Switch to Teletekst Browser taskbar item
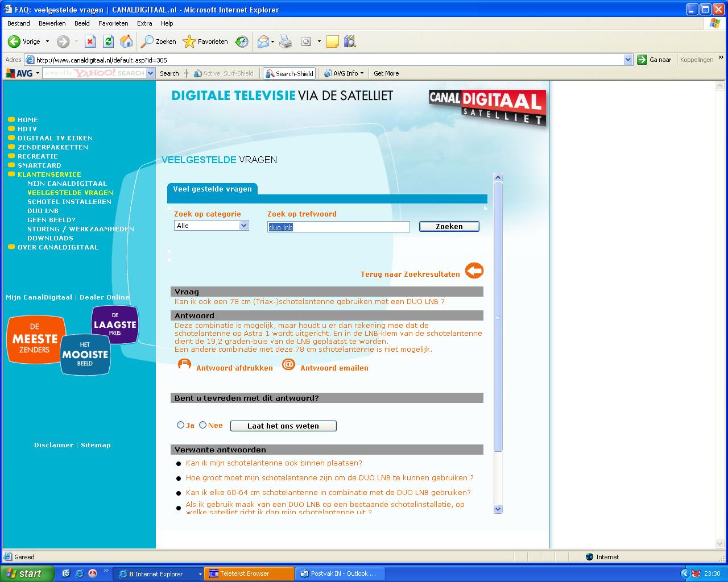Screen dimensions: 728x582 249,574
